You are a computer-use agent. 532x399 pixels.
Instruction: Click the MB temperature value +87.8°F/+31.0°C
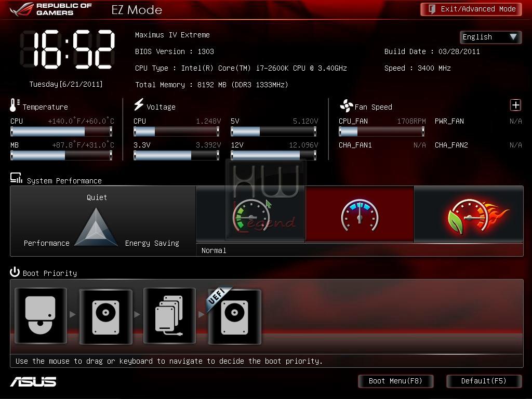pos(83,145)
